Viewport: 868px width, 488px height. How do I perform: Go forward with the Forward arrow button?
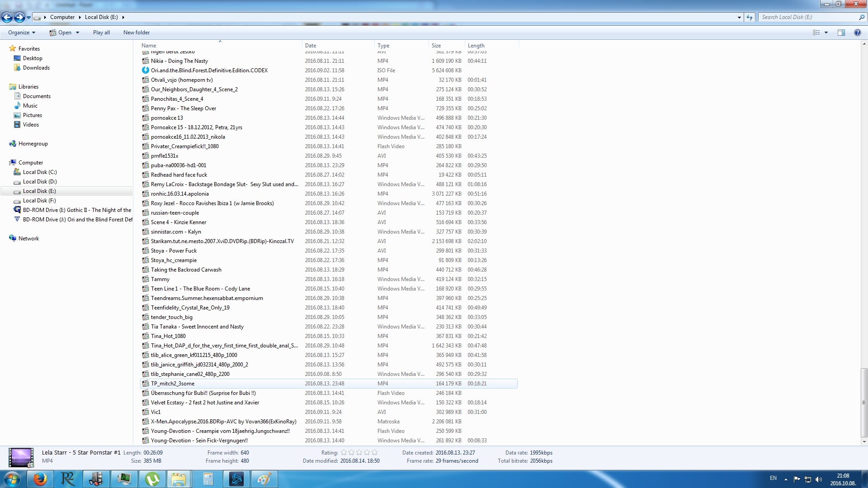coord(19,17)
